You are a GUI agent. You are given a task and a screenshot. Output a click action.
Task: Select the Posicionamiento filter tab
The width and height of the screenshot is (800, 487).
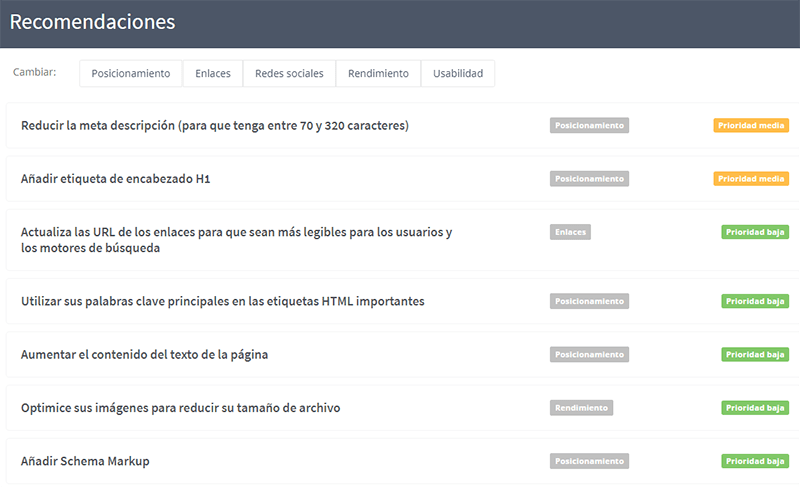pos(131,74)
